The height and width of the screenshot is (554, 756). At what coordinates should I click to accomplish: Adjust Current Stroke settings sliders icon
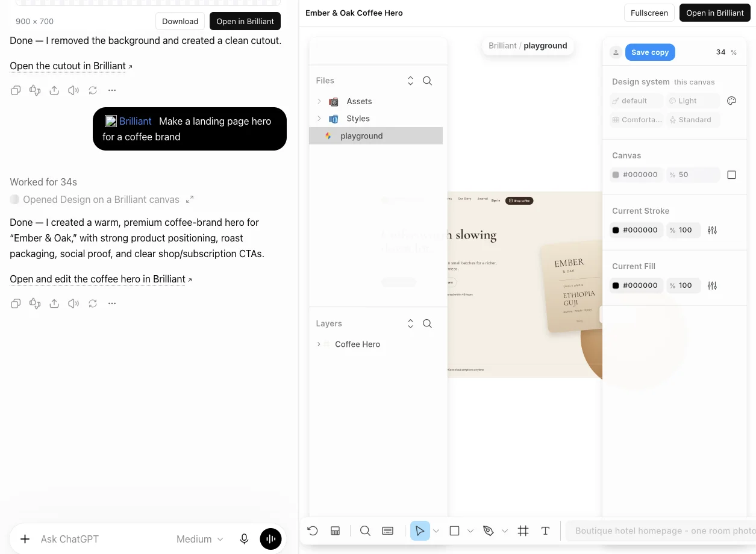coord(712,230)
